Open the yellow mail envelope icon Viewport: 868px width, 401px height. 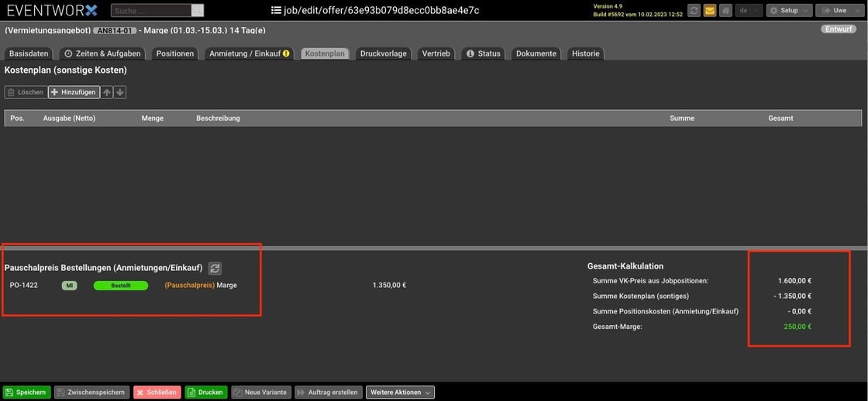point(709,10)
